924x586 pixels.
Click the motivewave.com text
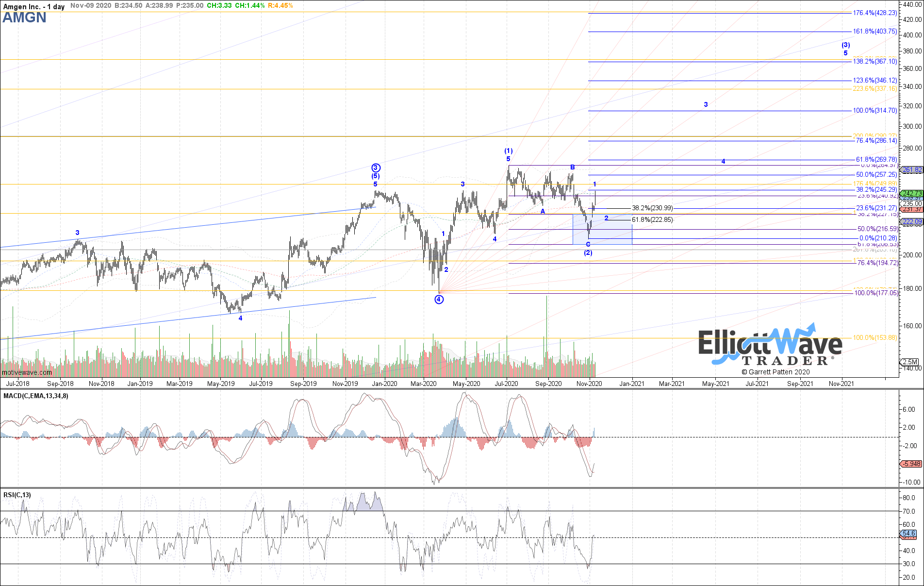[x=27, y=372]
